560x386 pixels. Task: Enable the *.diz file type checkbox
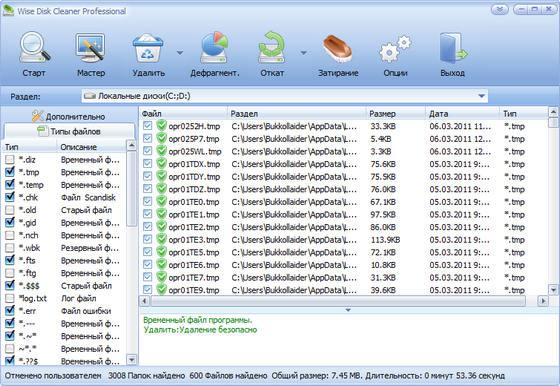(x=10, y=160)
